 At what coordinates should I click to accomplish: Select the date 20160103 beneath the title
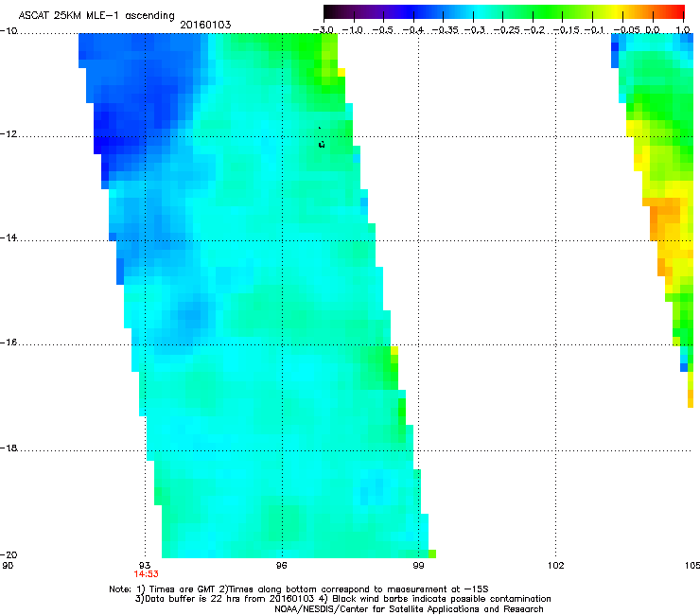(x=205, y=25)
